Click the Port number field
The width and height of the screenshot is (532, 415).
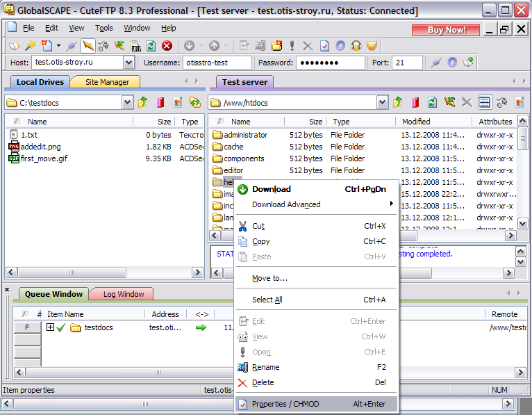point(407,63)
